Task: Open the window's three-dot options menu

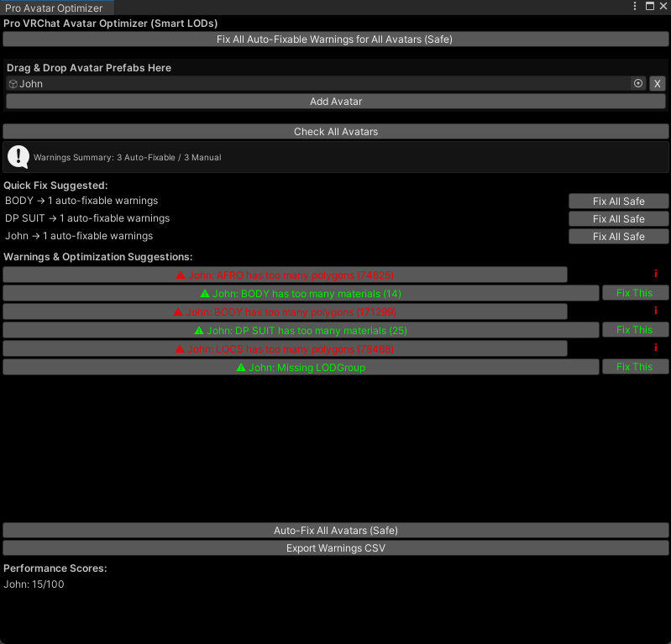Action: tap(635, 6)
